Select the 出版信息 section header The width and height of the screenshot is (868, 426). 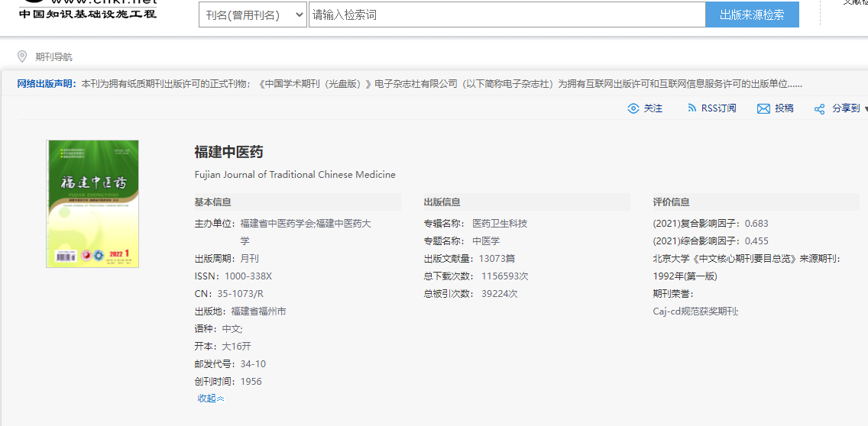pyautogui.click(x=442, y=202)
